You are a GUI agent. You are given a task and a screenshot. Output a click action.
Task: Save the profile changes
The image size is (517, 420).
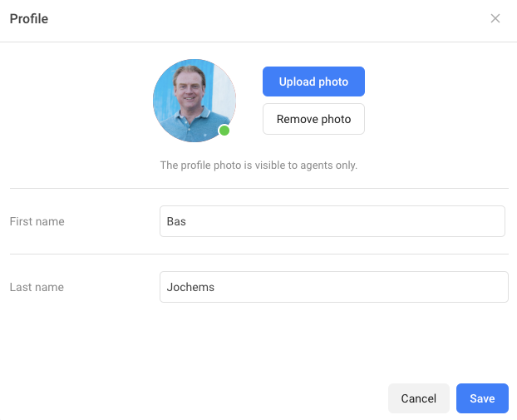pyautogui.click(x=482, y=398)
